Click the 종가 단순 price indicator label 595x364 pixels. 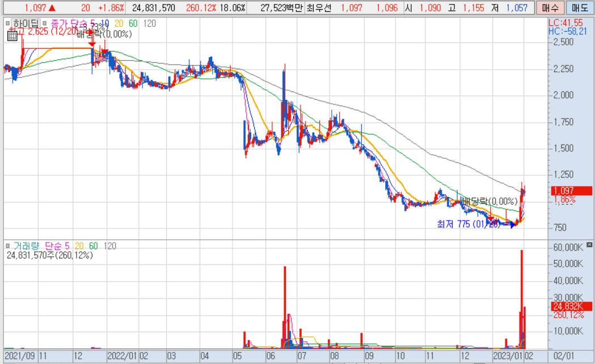69,23
